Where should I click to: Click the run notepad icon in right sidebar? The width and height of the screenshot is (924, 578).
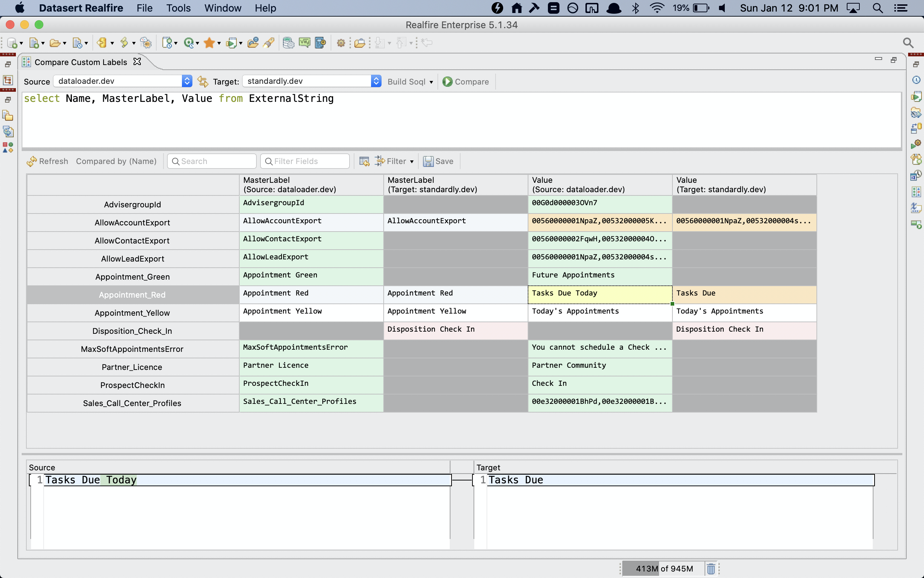click(916, 96)
